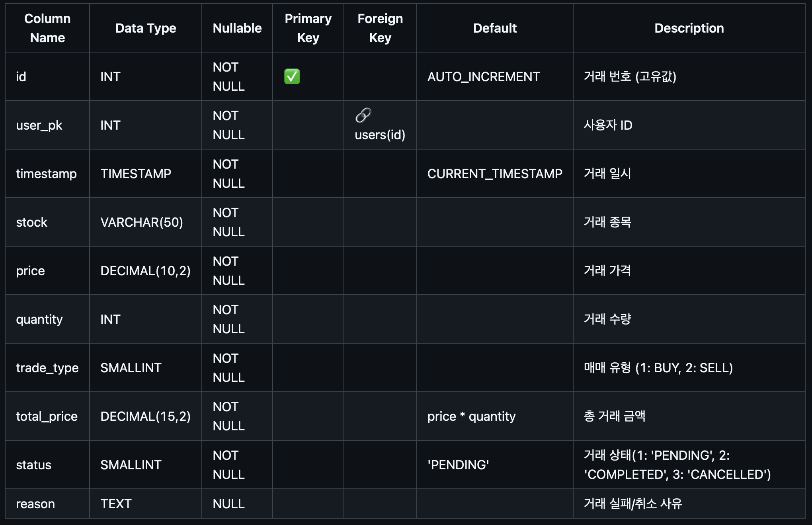Click the Nullable column header
812x525 pixels.
(x=237, y=28)
